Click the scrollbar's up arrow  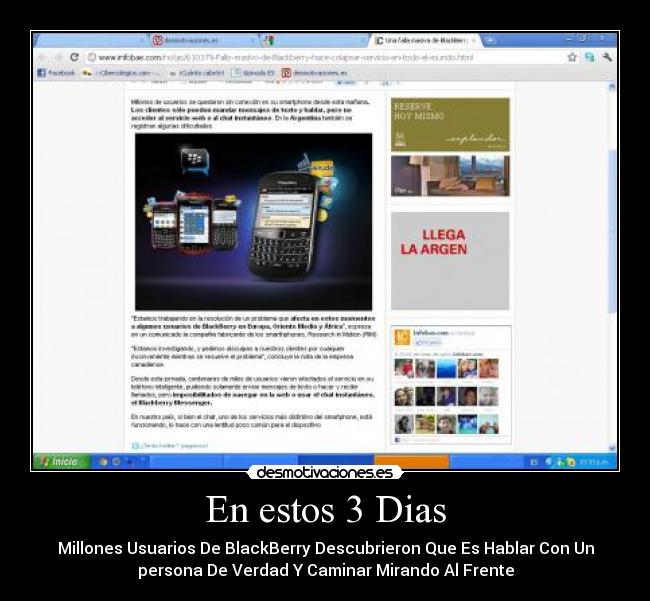pos(612,87)
